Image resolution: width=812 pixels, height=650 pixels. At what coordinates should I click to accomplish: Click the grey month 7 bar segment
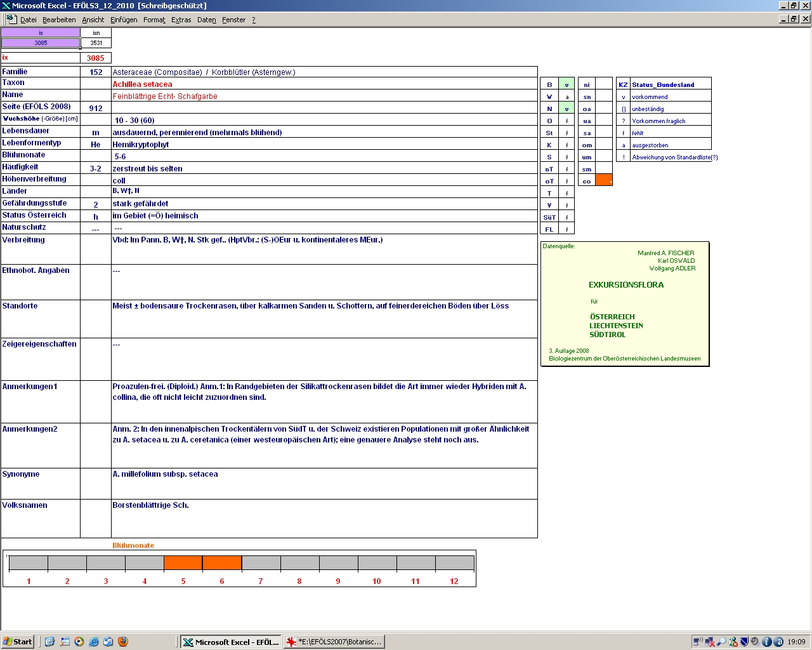click(261, 563)
